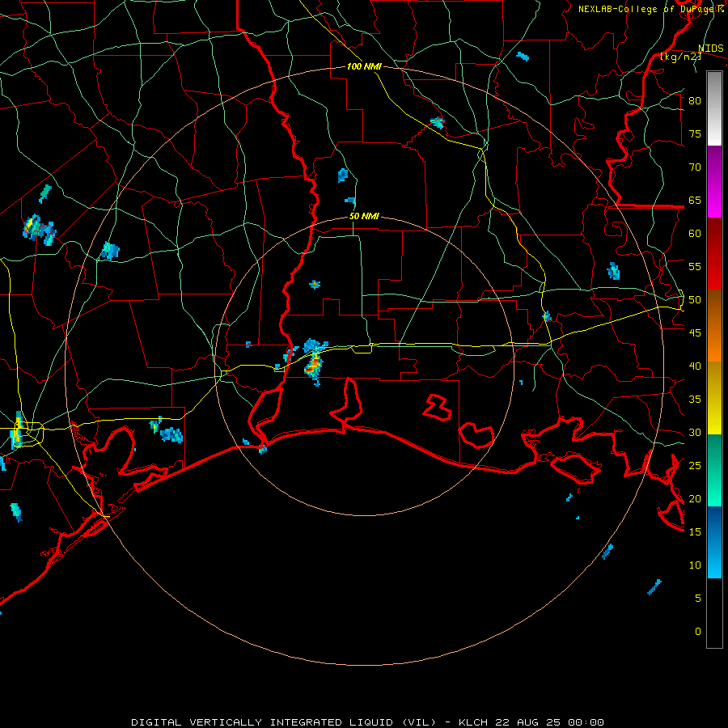Click the 10 value on the color scale
This screenshot has width=728, height=728.
point(695,565)
